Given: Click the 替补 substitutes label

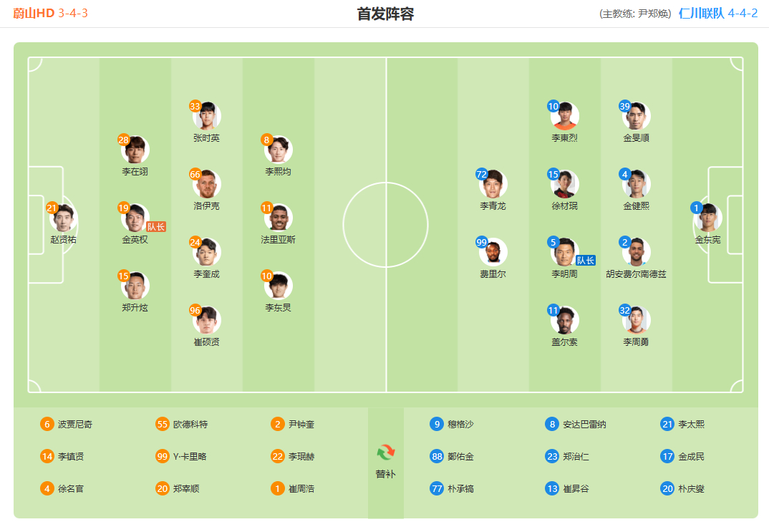Looking at the screenshot, I should pos(385,474).
